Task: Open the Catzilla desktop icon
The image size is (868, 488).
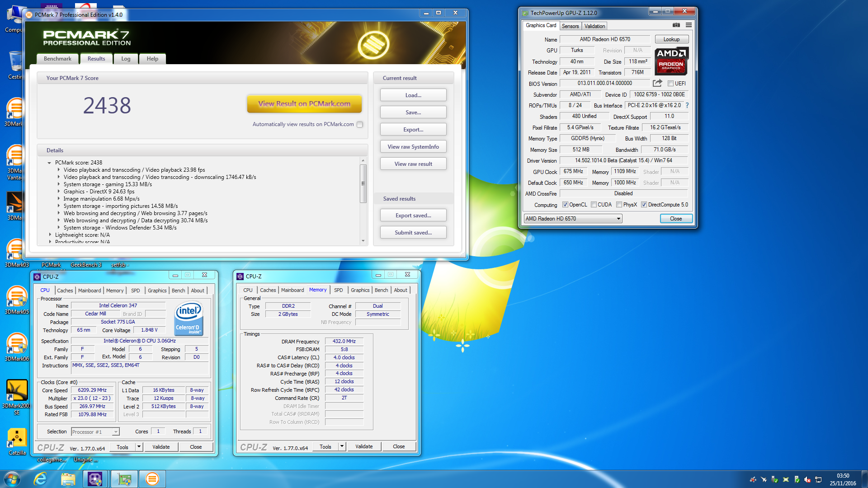Action: click(17, 441)
